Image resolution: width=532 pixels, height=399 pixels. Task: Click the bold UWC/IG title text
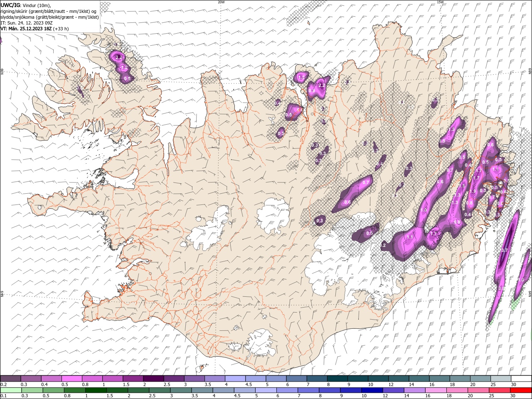click(10, 5)
